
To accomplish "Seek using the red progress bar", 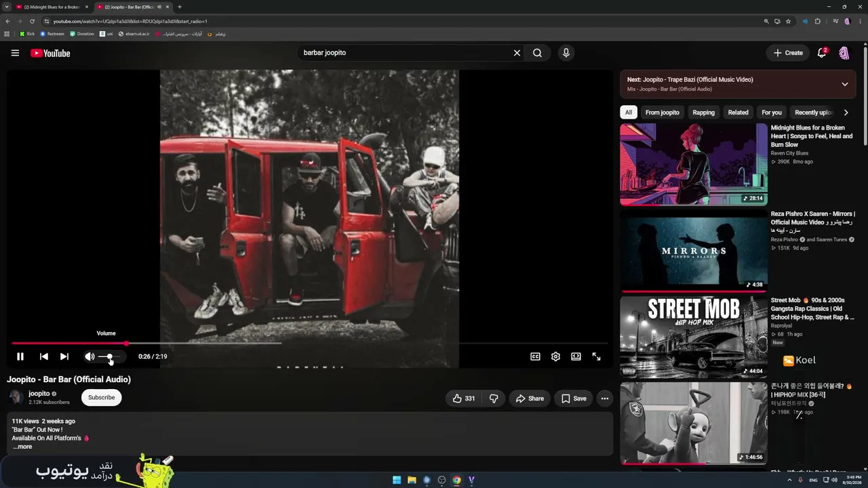I will [310, 343].
